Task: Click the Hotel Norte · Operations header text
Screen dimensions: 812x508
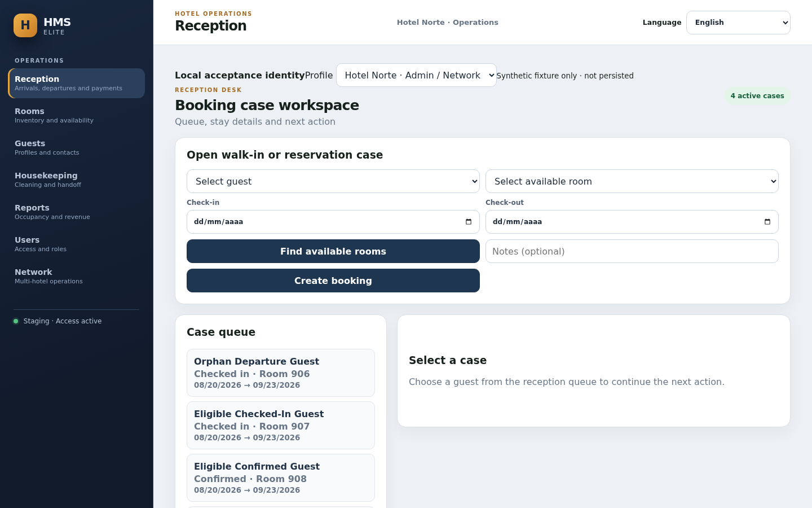Action: (448, 23)
